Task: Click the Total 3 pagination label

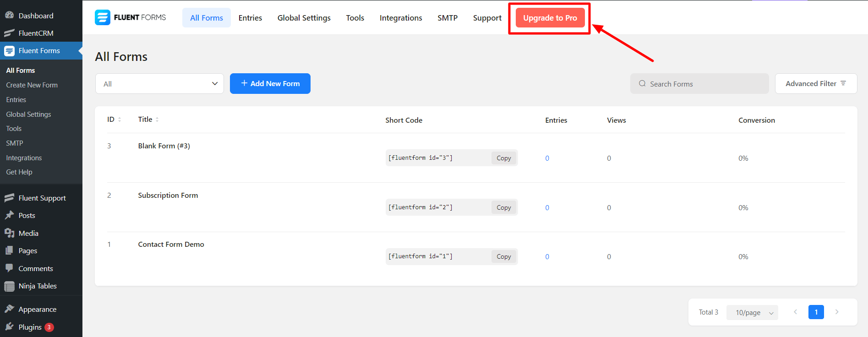Action: click(708, 312)
